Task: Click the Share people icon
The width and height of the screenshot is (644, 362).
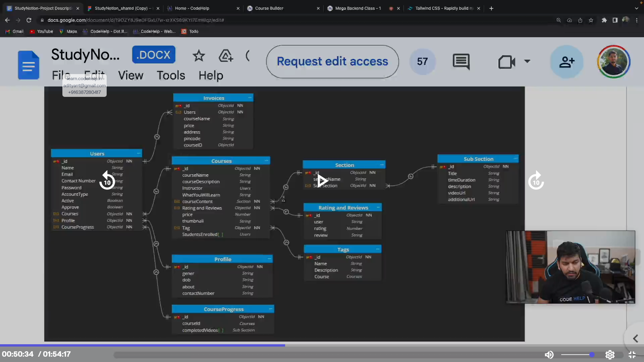Action: point(567,62)
